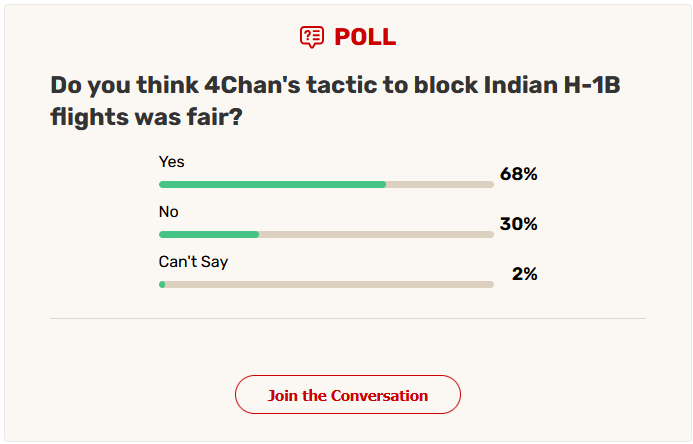Select the No poll option label
This screenshot has width=693, height=444.
click(x=168, y=212)
